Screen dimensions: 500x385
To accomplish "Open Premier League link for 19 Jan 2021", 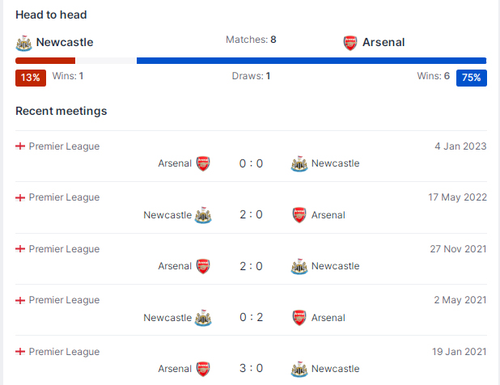I will (x=64, y=352).
